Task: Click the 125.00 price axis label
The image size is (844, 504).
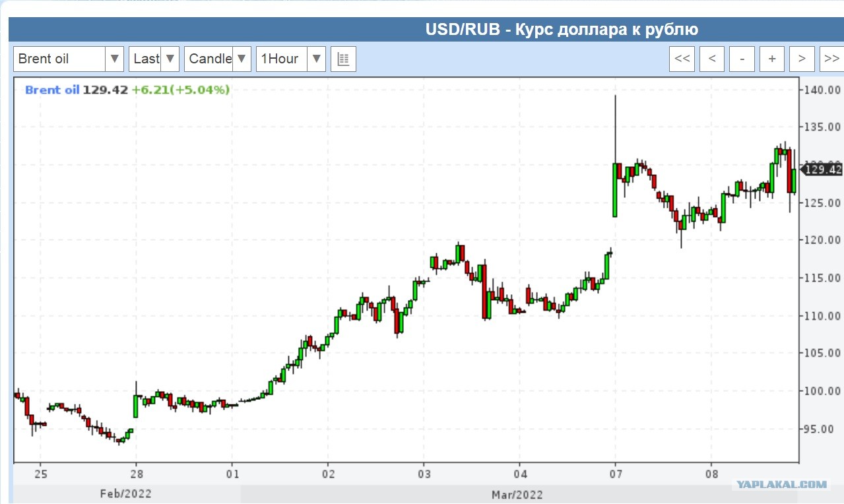Action: click(x=822, y=203)
